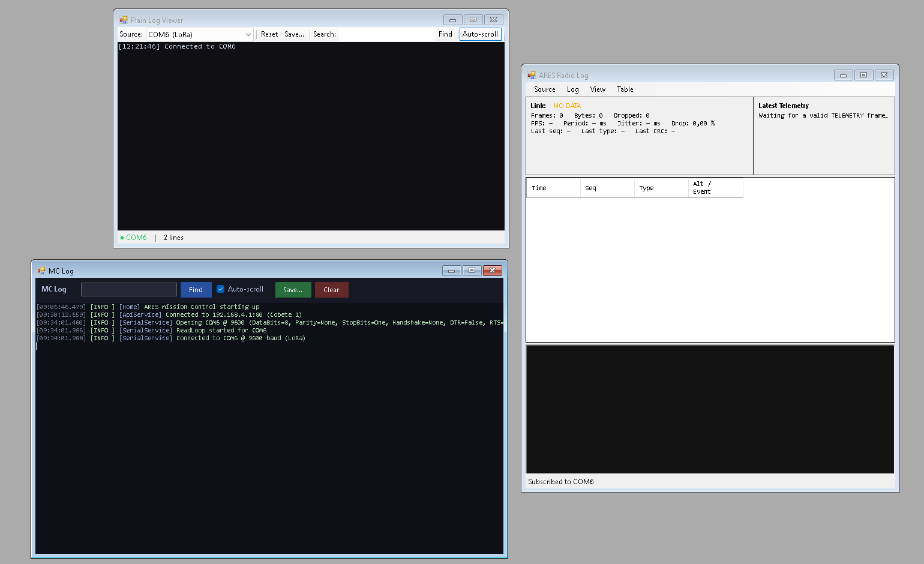
Task: Click Save... in Plain Log Viewer toolbar
Action: point(294,34)
